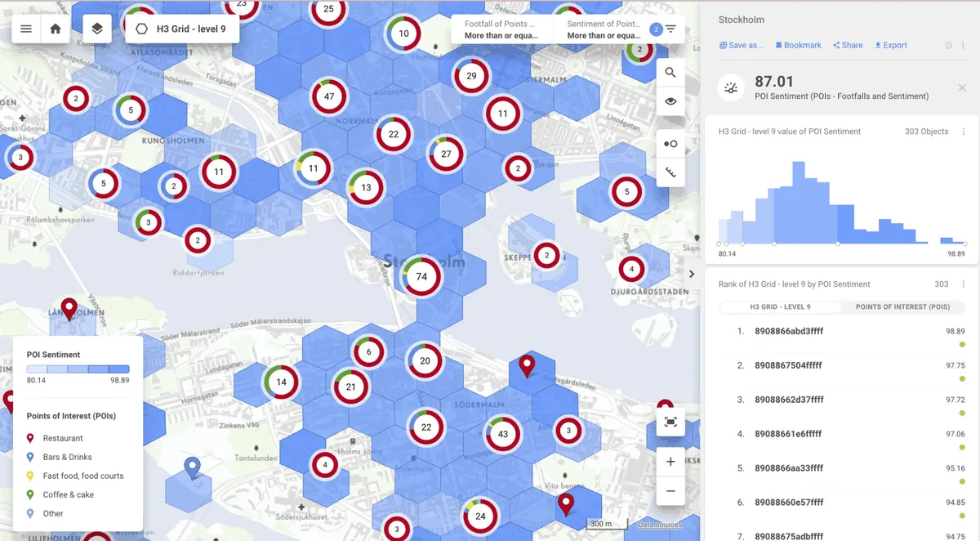Click the cluster marker labeled 21
This screenshot has width=980, height=541.
(351, 387)
